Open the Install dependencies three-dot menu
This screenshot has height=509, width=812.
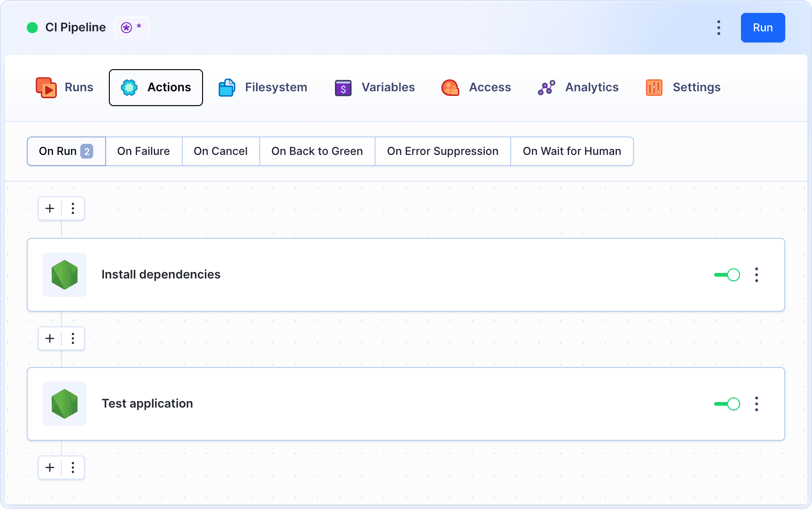(756, 275)
